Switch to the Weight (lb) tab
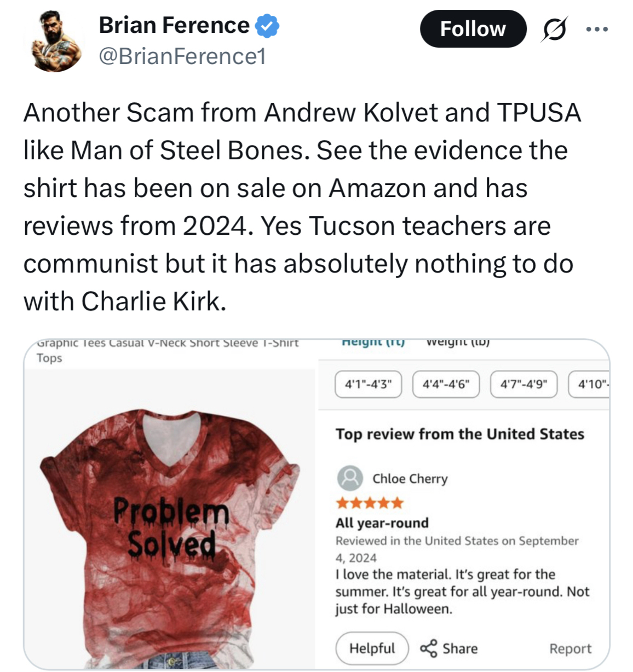 coord(457,343)
